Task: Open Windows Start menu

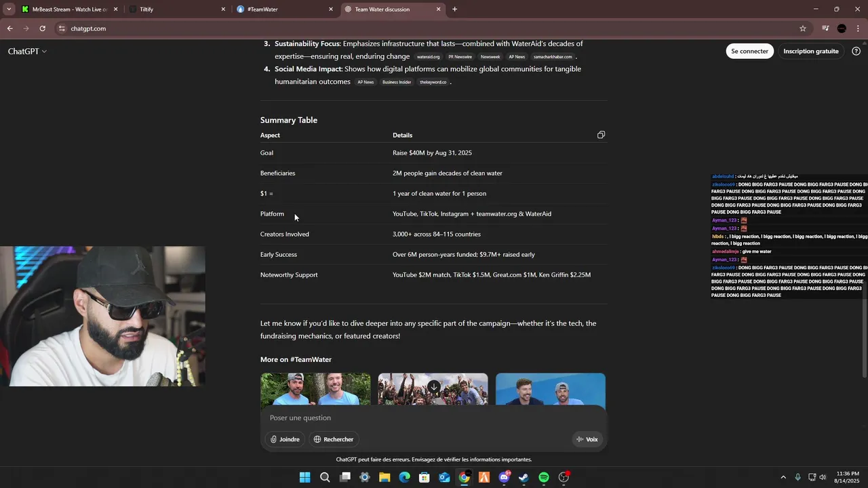Action: pyautogui.click(x=304, y=477)
